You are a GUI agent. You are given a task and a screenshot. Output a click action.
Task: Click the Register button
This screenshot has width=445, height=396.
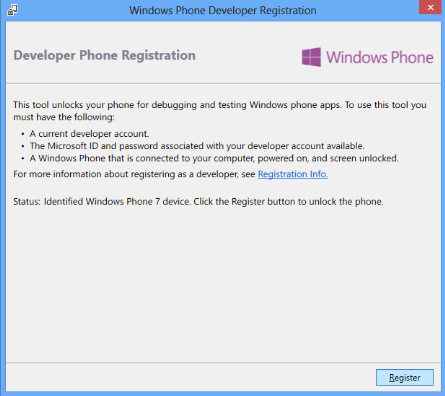click(x=405, y=377)
